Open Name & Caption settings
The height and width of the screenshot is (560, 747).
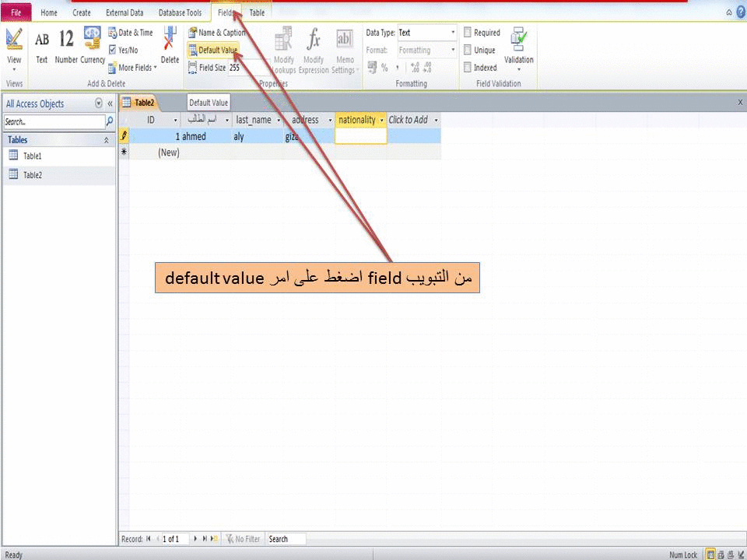pos(216,32)
